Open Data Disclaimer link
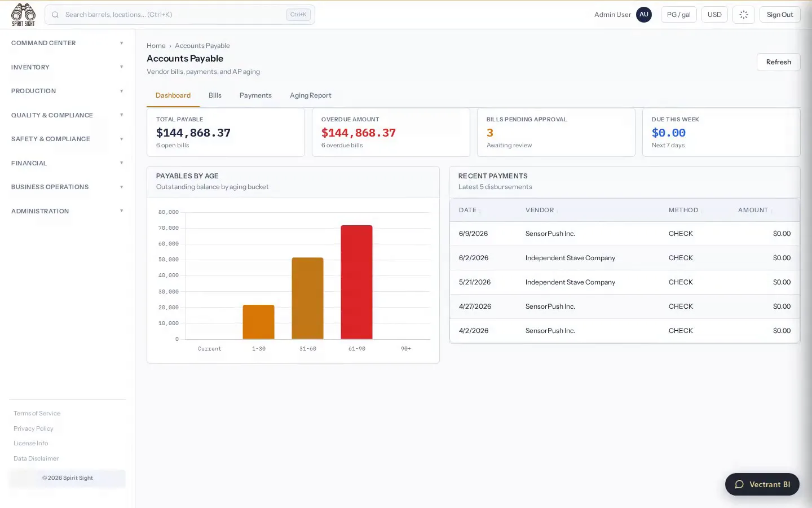The height and width of the screenshot is (508, 812). 36,458
